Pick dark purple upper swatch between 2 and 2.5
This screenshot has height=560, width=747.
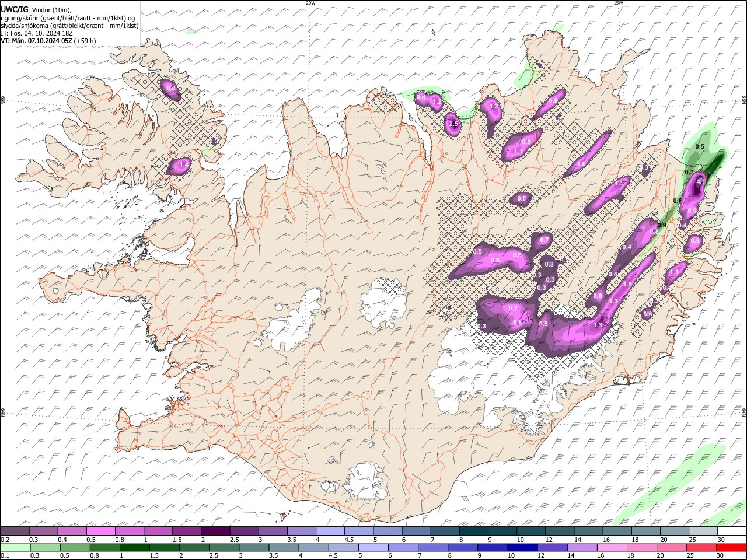pos(215,531)
